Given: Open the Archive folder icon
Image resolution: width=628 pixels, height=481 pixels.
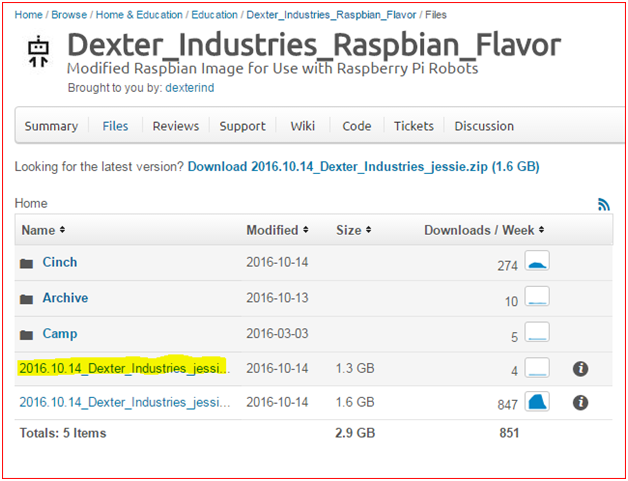Looking at the screenshot, I should [x=27, y=299].
